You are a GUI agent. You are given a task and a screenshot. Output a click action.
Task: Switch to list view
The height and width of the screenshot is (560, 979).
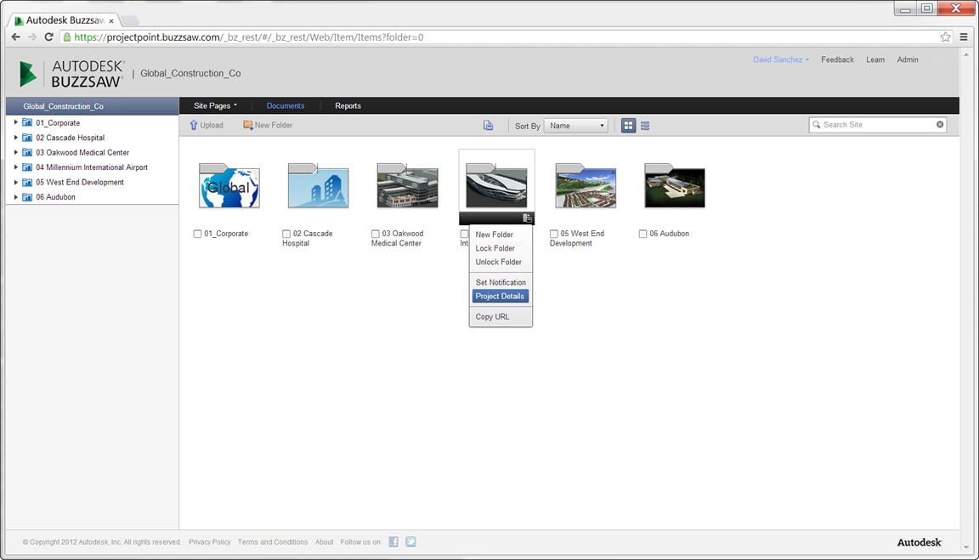coord(645,126)
